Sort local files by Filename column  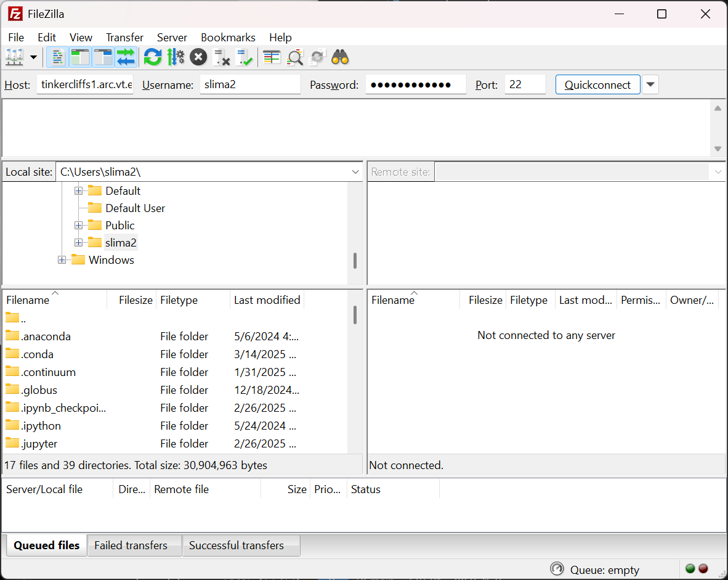[x=55, y=300]
